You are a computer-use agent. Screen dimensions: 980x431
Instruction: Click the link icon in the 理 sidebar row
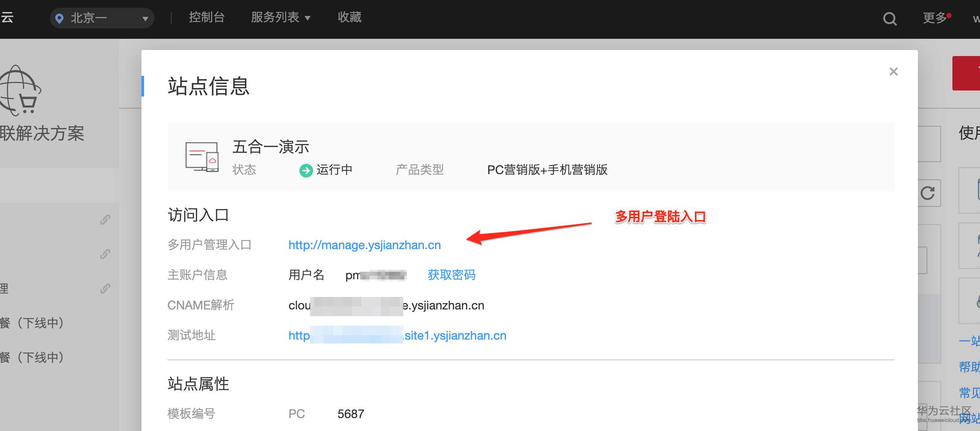[x=105, y=288]
